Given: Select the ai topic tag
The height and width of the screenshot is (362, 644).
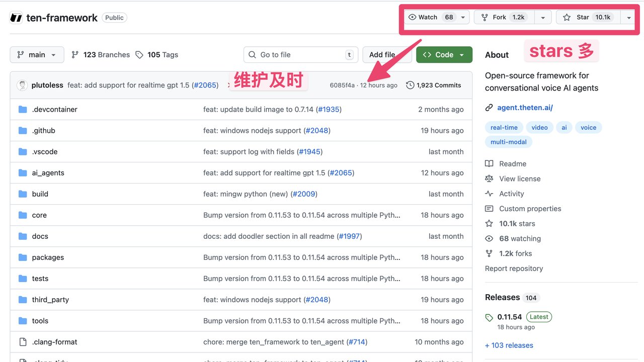Looking at the screenshot, I should tap(564, 127).
